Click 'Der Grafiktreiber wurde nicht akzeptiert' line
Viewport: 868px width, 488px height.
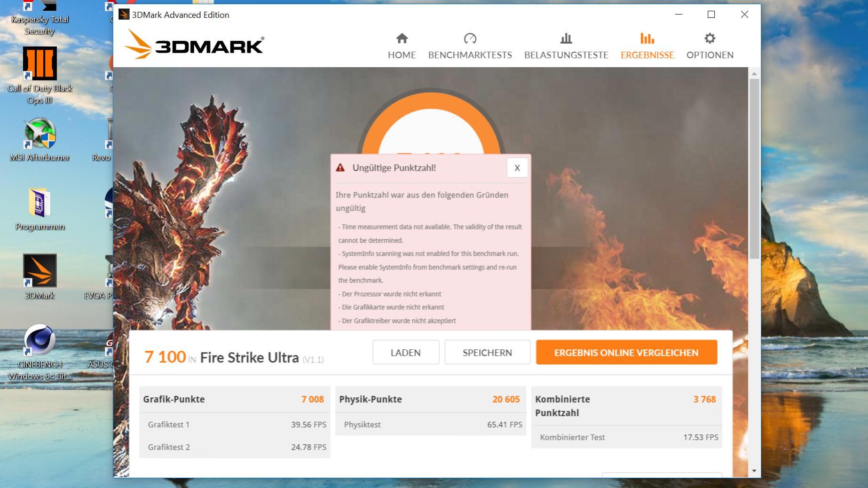397,321
